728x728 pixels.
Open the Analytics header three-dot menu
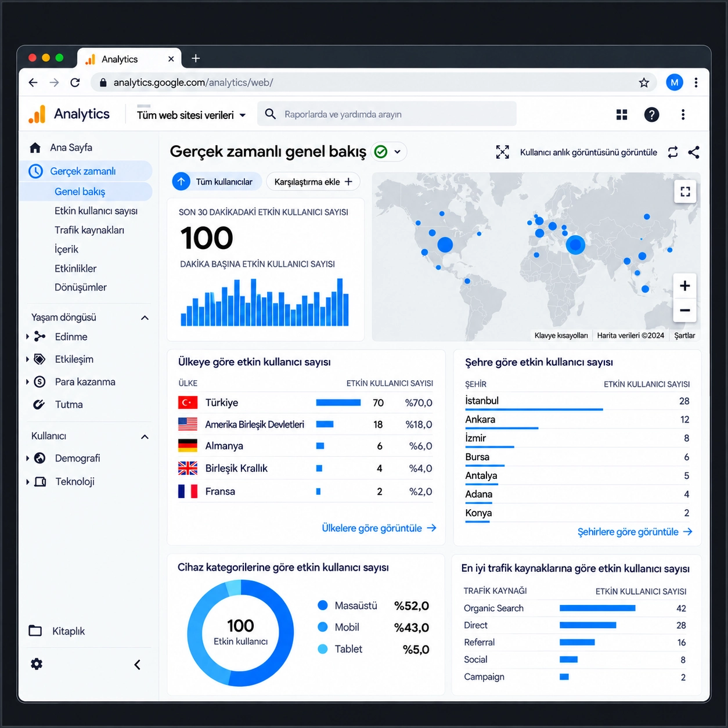(683, 114)
